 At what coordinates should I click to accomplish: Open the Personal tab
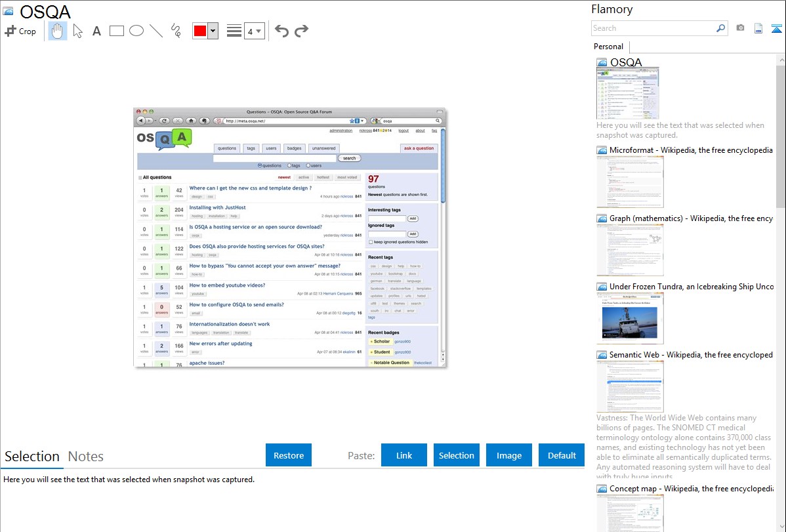(609, 47)
